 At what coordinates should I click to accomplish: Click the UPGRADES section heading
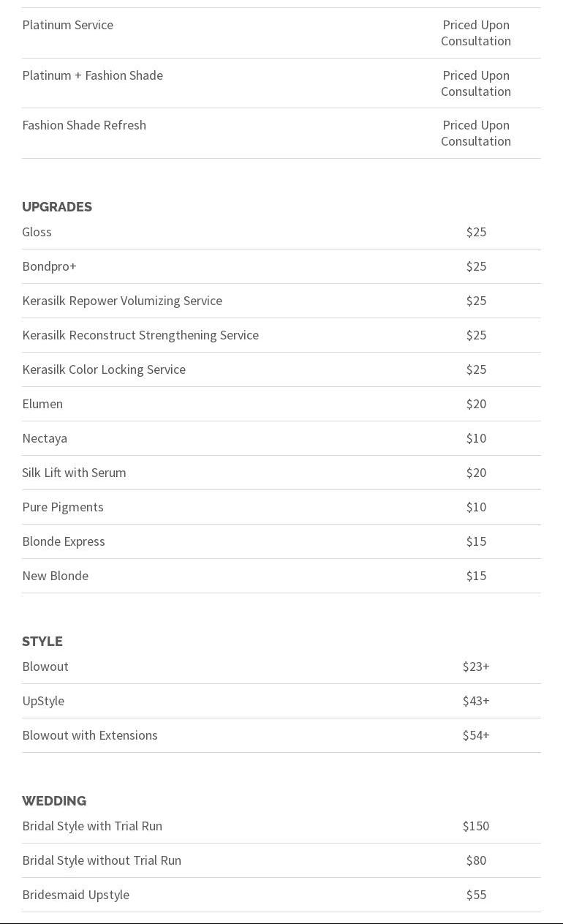click(57, 207)
